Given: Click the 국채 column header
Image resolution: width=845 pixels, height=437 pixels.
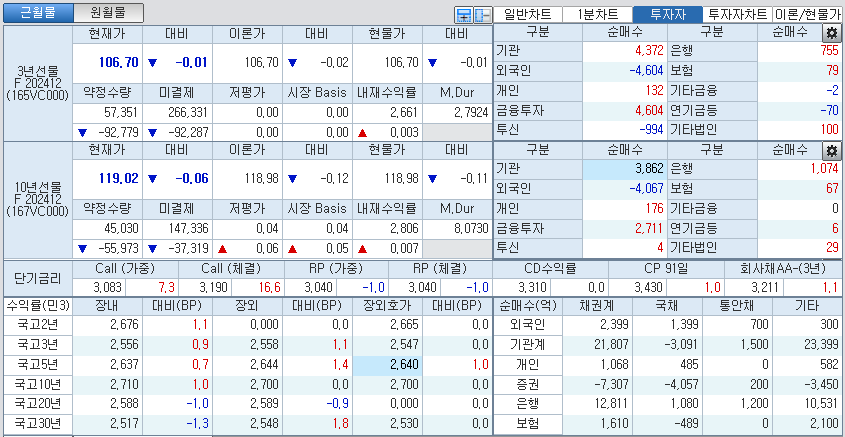Looking at the screenshot, I should [x=668, y=306].
